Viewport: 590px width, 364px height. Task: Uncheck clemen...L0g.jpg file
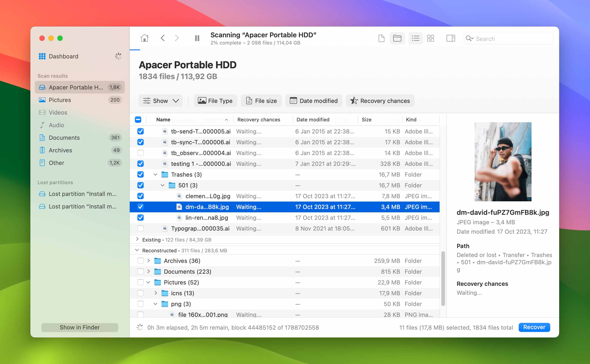click(141, 196)
